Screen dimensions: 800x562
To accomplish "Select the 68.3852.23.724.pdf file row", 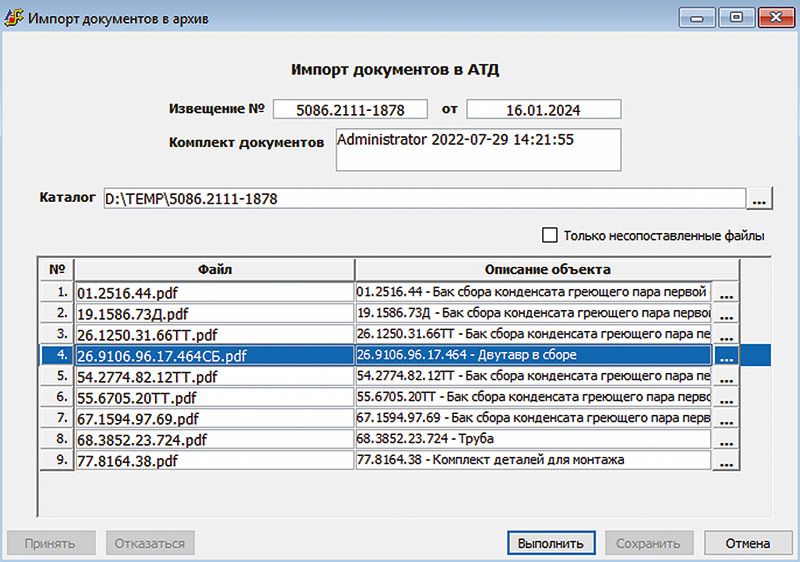I will tap(213, 439).
